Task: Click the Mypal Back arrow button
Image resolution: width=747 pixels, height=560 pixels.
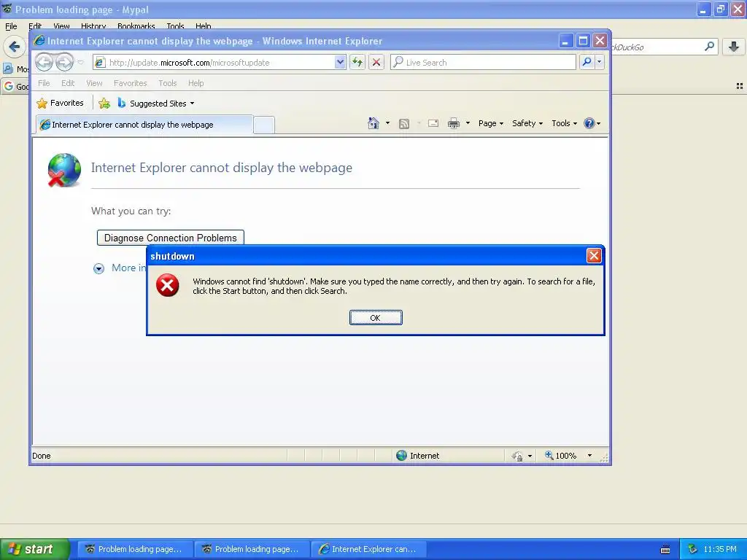Action: tap(15, 47)
